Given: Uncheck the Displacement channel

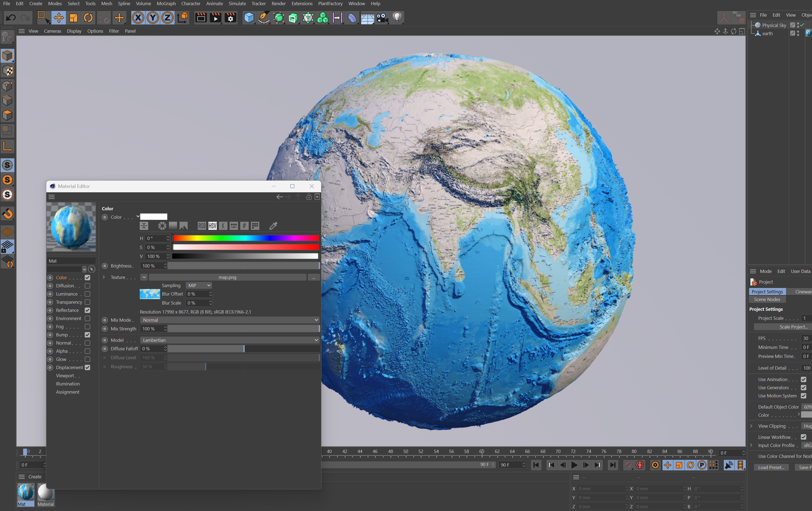Looking at the screenshot, I should (x=87, y=367).
